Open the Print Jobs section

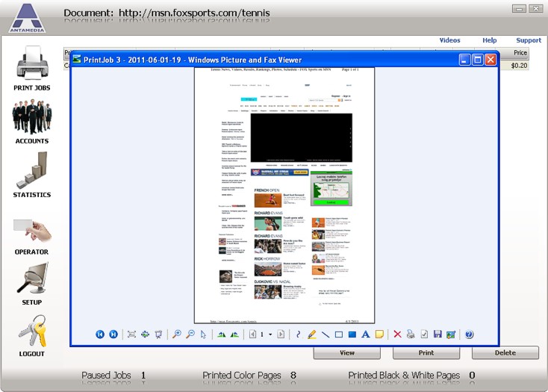(x=32, y=69)
